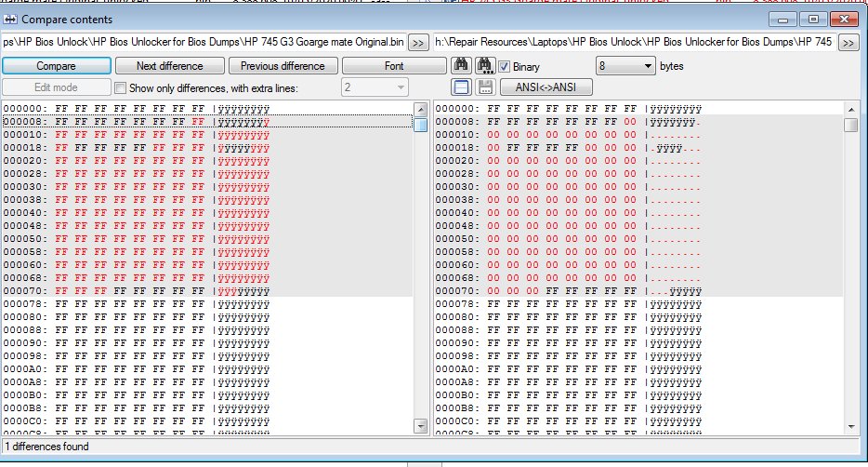The height and width of the screenshot is (467, 868).
Task: Toggle the horizontal split panel layout icon
Action: 461,87
